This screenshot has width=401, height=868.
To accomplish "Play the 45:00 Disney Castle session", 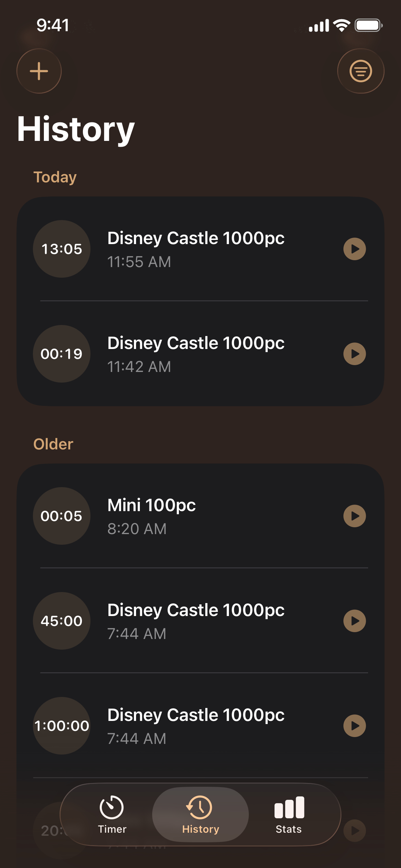I will click(354, 621).
